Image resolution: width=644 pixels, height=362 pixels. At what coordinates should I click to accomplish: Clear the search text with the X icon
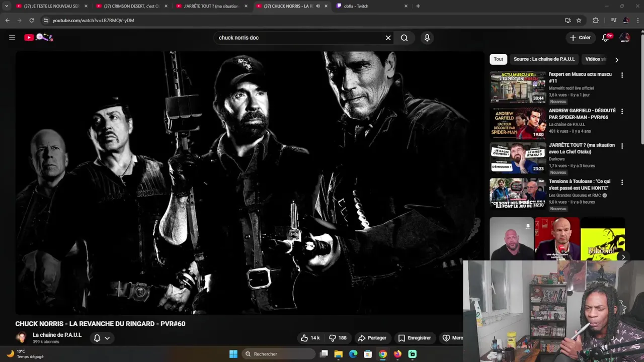point(388,38)
